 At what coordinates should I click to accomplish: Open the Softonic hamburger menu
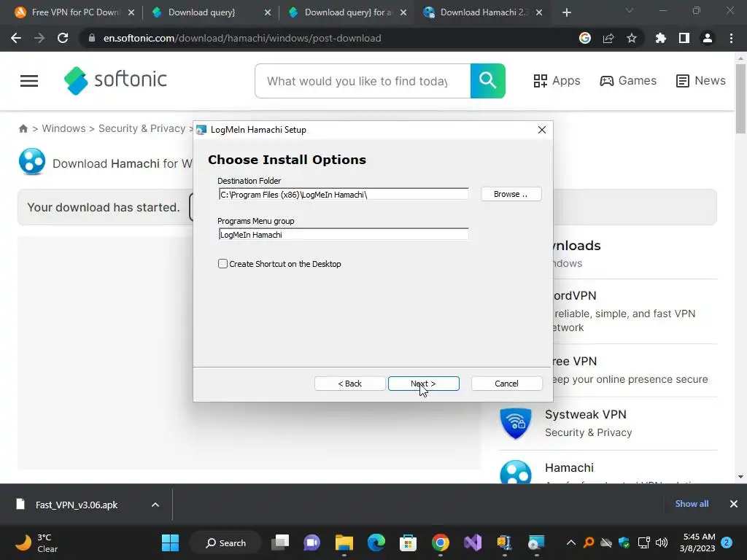coord(29,81)
